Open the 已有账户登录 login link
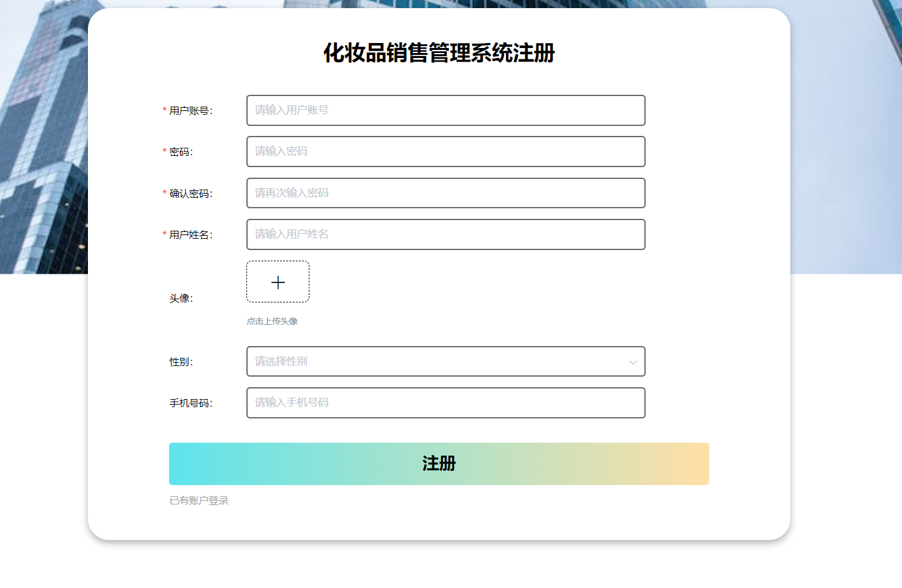 [x=198, y=500]
